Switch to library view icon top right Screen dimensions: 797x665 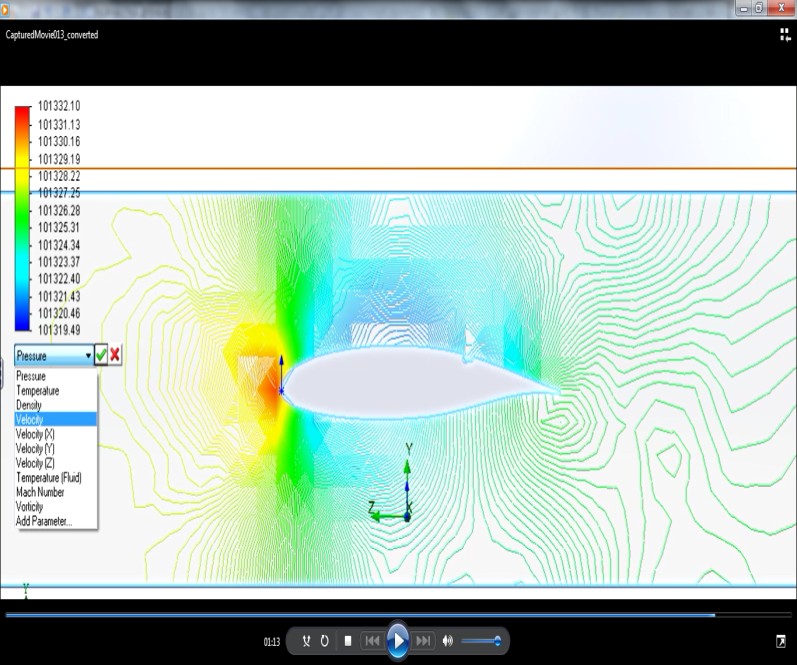(785, 35)
